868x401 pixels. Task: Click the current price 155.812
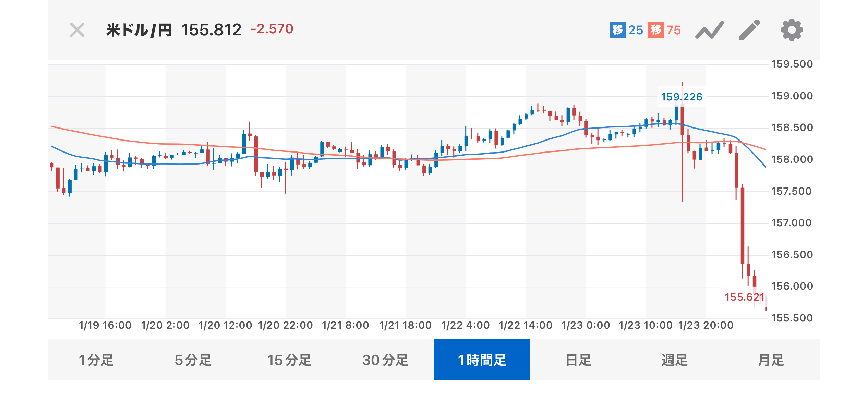point(211,30)
